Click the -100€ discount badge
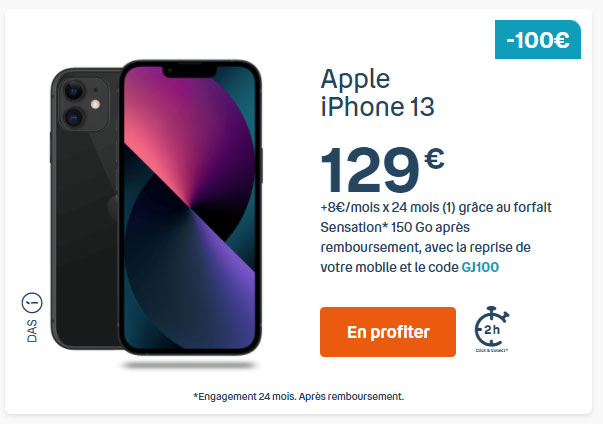 tap(538, 40)
